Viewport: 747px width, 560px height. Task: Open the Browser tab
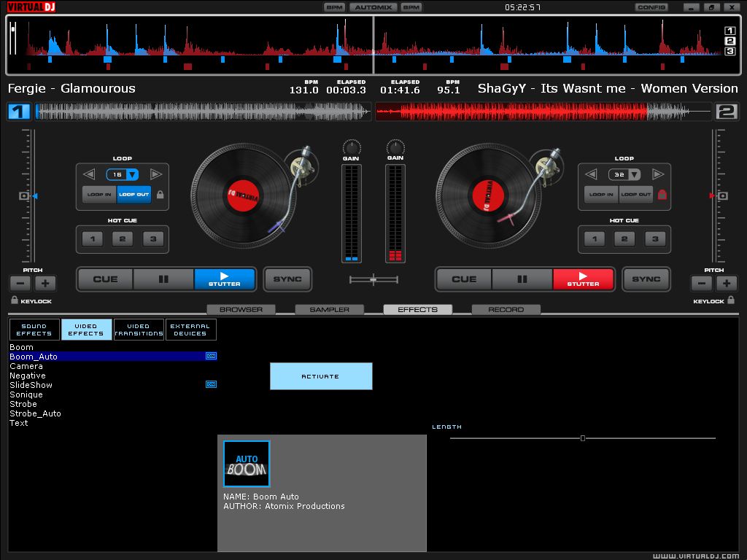[241, 309]
